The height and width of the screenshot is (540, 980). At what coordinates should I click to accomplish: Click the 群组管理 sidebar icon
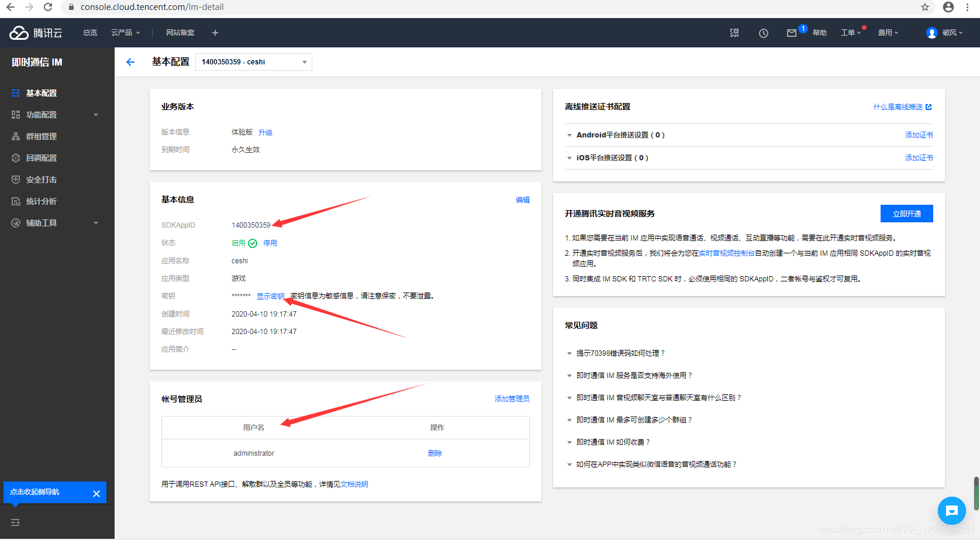tap(16, 136)
